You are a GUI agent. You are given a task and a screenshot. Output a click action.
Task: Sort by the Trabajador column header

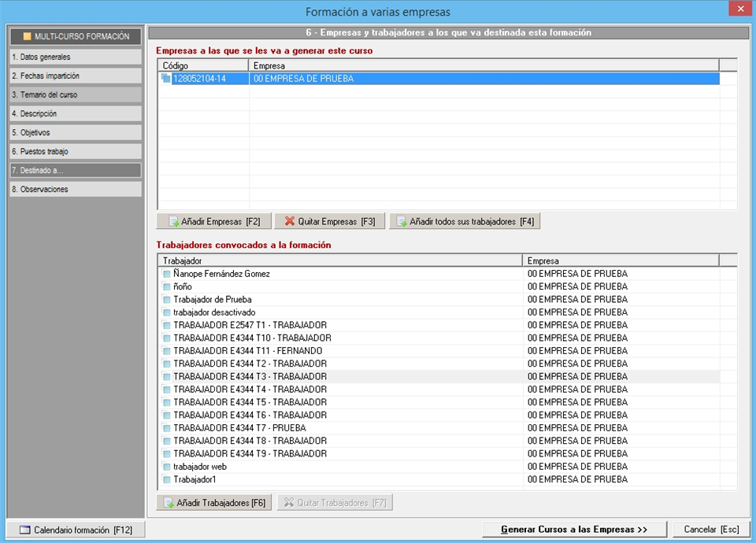[339, 260]
